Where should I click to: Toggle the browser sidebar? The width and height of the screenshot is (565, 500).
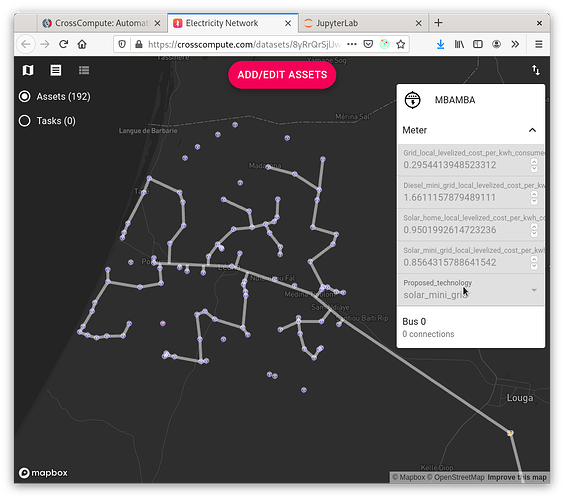point(478,44)
